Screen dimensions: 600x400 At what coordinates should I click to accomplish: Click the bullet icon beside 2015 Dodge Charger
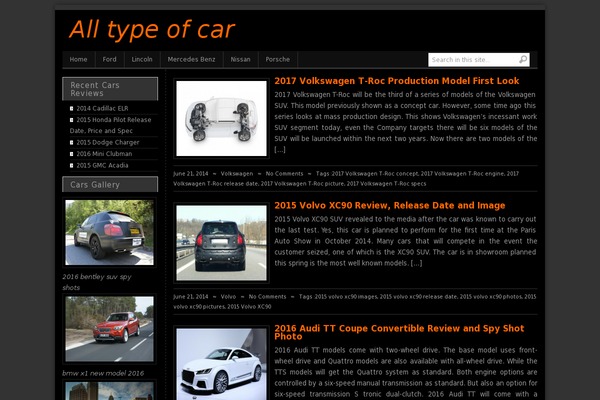72,142
